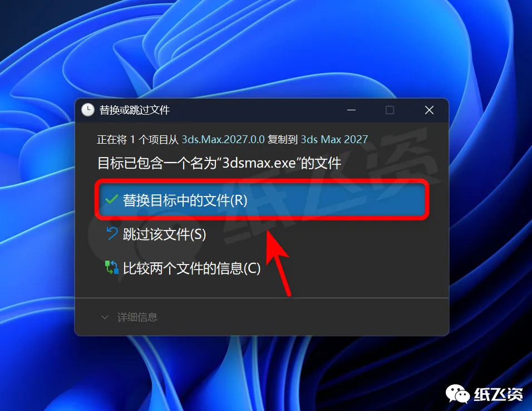This screenshot has width=532, height=411.
Task: Choose 替换目标中的文件(R) to replace the file
Action: [262, 200]
